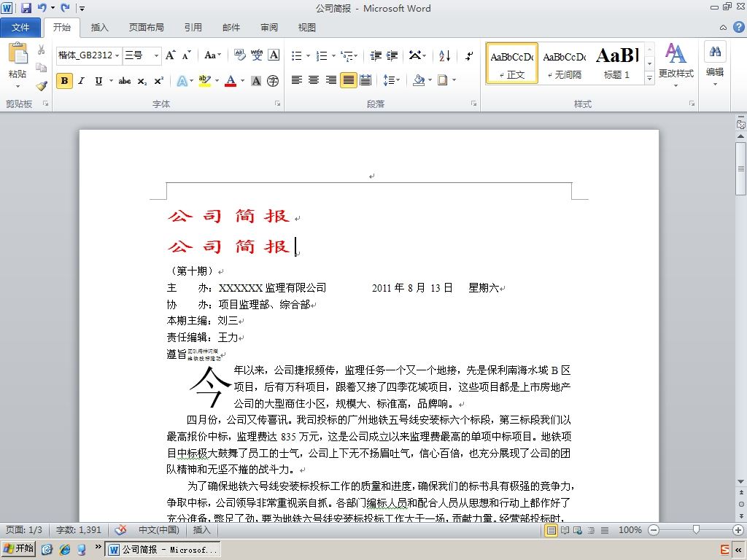
Task: Switch to Web Layout view
Action: (578, 530)
